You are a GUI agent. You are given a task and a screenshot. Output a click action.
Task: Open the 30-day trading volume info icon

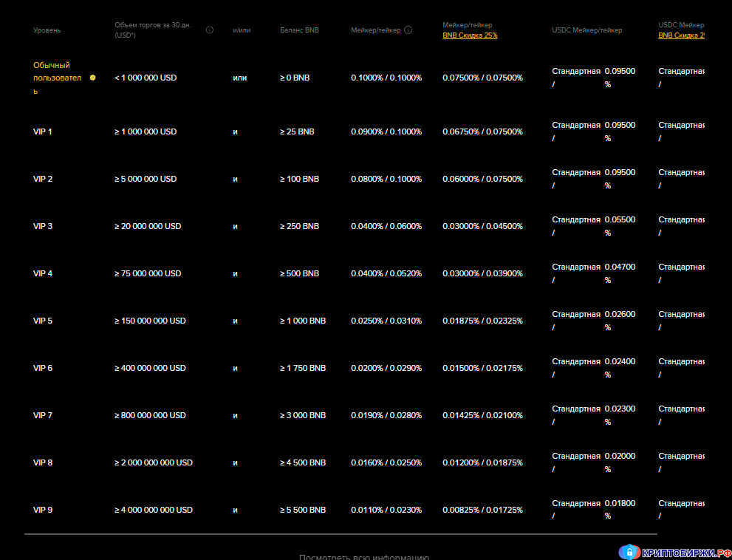pos(210,30)
